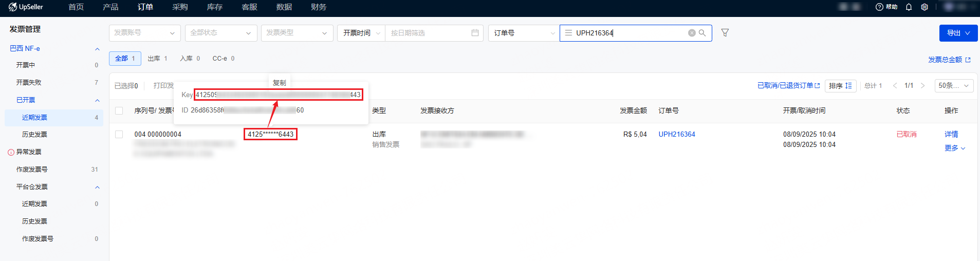The image size is (980, 261).
Task: Open the settings gear icon
Action: pos(924,7)
